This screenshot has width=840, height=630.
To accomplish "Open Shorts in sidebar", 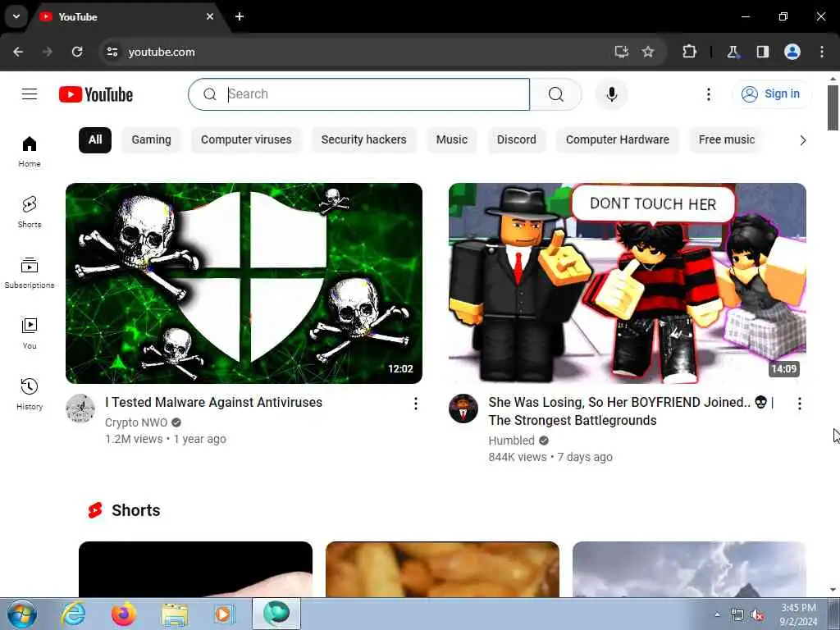I will 30,212.
